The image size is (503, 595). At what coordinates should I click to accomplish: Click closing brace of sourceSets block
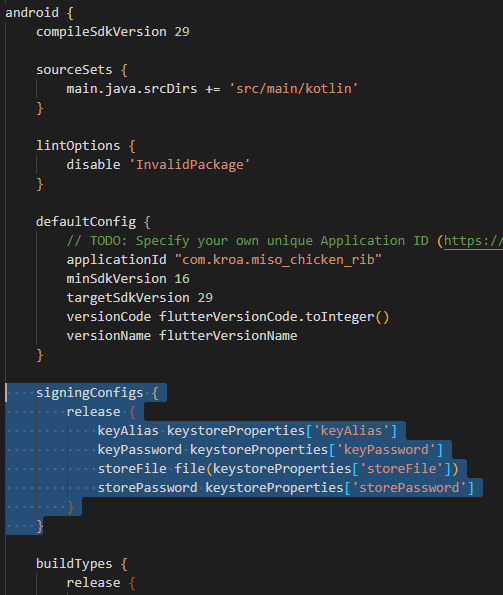pyautogui.click(x=39, y=108)
